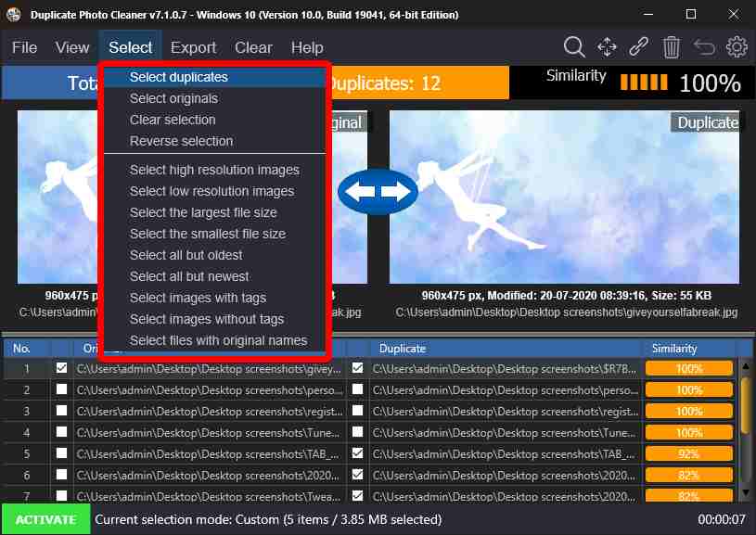756x535 pixels.
Task: Click the undo arrow icon in toolbar
Action: click(x=703, y=47)
